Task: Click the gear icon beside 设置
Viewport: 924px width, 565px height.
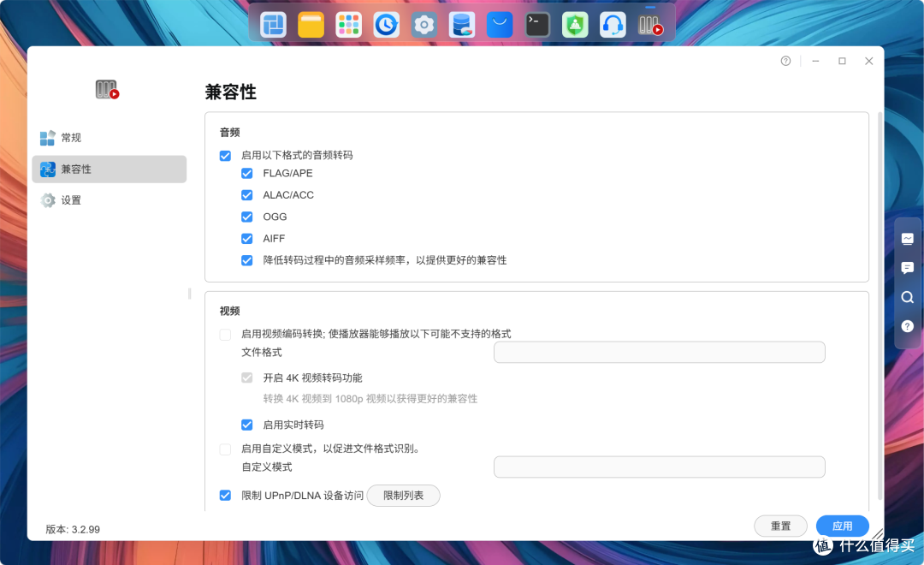Action: pyautogui.click(x=48, y=200)
